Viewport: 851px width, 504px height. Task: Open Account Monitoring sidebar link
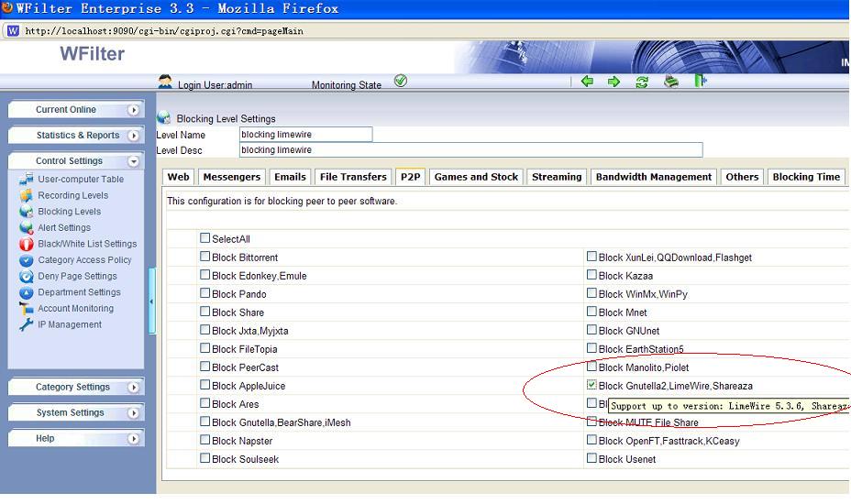point(75,309)
